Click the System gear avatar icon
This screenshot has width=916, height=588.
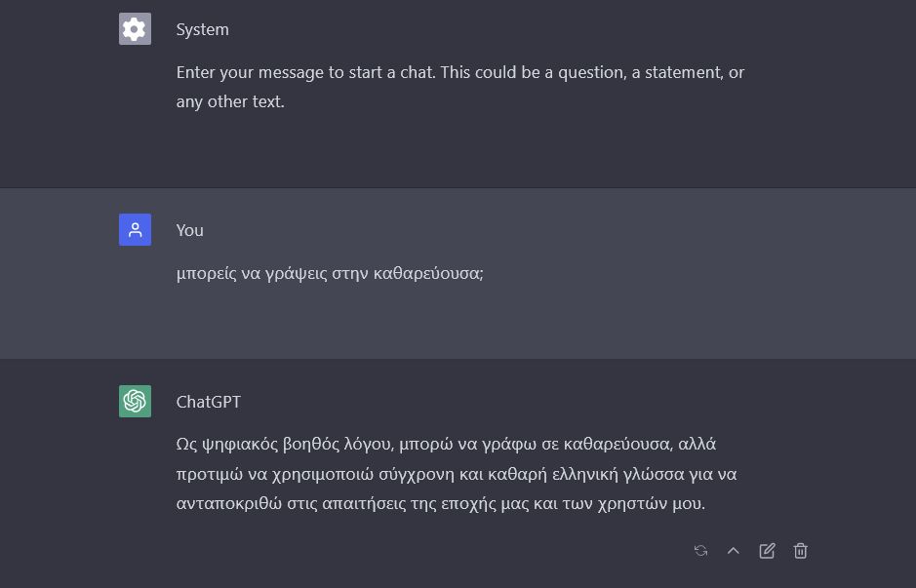click(x=135, y=29)
